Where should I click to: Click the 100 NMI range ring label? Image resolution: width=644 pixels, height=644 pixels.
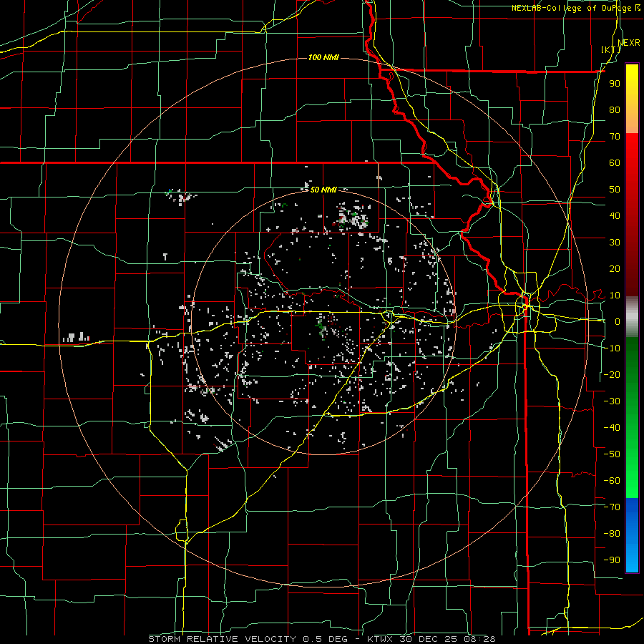[323, 57]
